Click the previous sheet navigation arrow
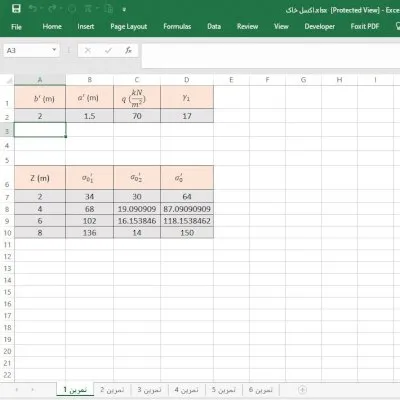 click(17, 389)
